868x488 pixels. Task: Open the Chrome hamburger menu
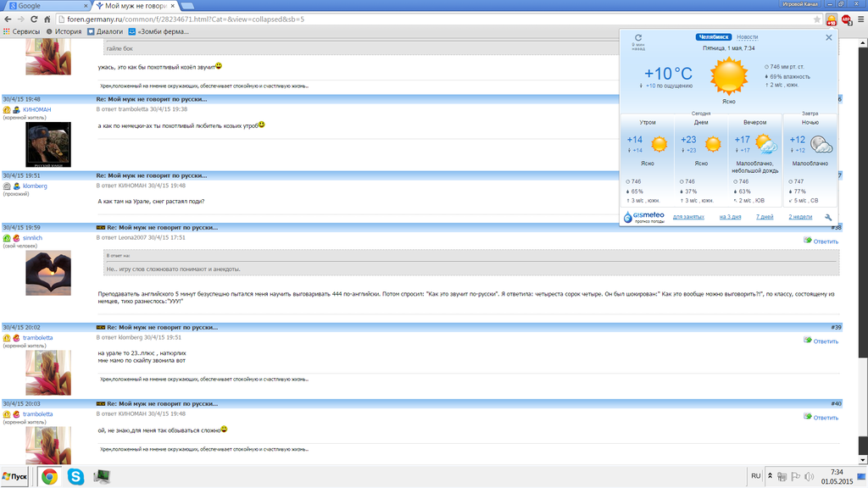click(861, 19)
